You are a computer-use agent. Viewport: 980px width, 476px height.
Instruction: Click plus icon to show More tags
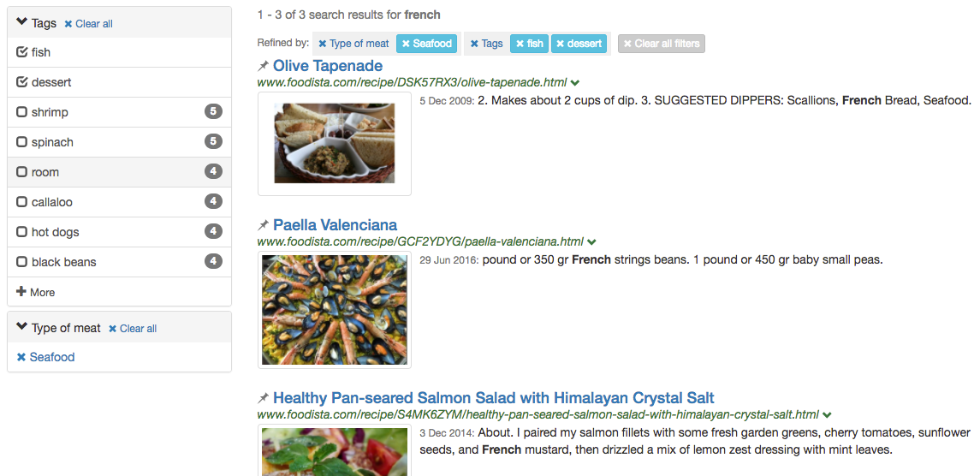pyautogui.click(x=21, y=292)
